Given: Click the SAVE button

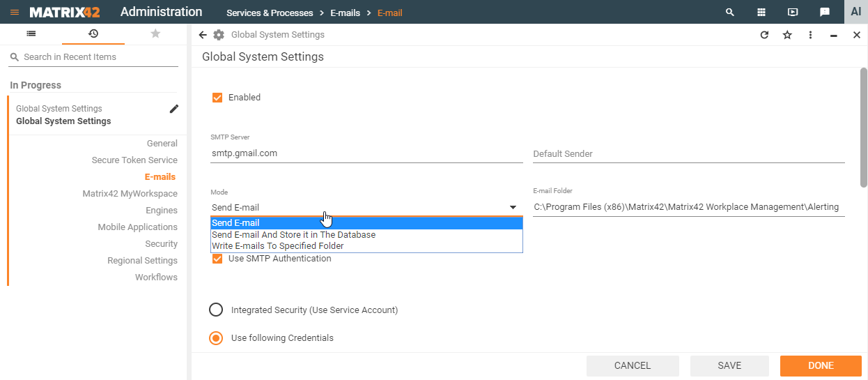Looking at the screenshot, I should 729,366.
